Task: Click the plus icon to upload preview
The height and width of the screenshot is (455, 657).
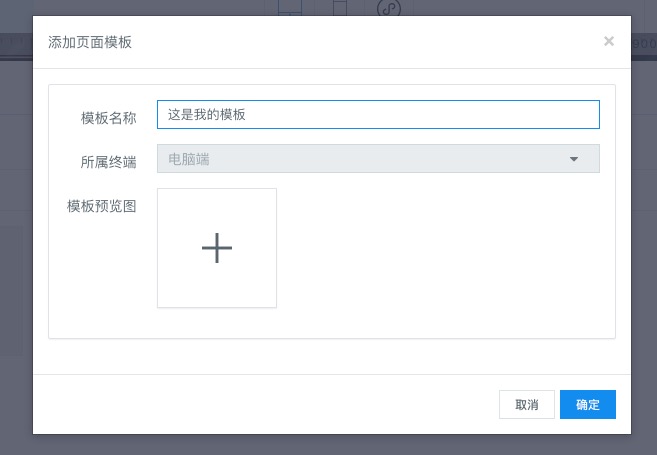Action: tap(216, 248)
